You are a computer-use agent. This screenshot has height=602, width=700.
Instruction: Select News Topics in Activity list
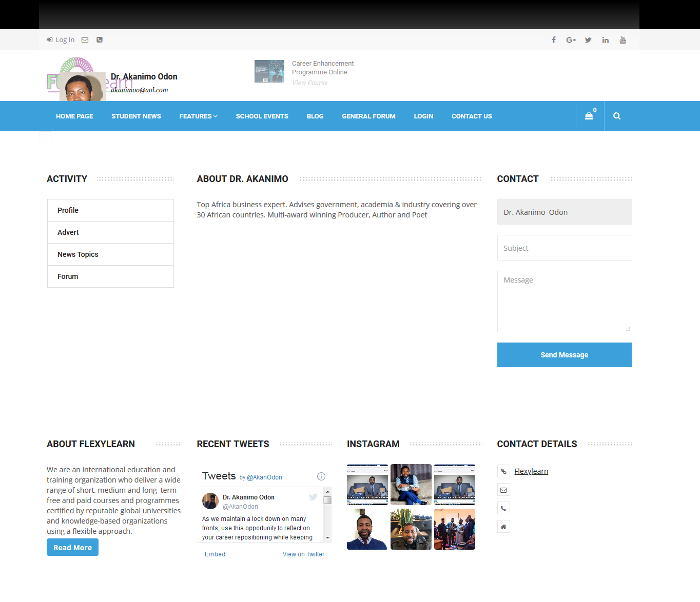click(78, 254)
